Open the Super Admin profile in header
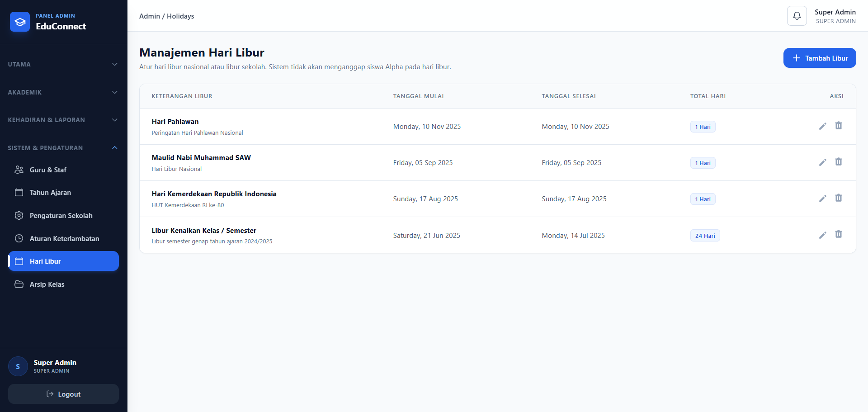Image resolution: width=868 pixels, height=412 pixels. pyautogui.click(x=835, y=16)
